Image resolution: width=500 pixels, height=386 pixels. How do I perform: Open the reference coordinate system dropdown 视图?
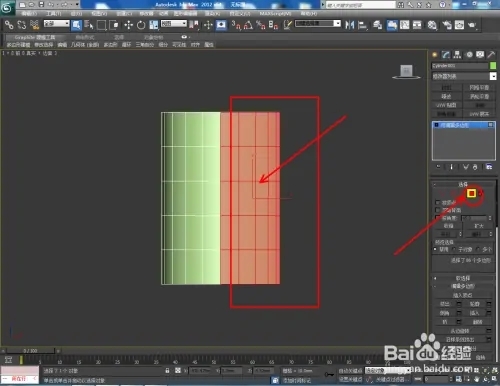click(174, 24)
